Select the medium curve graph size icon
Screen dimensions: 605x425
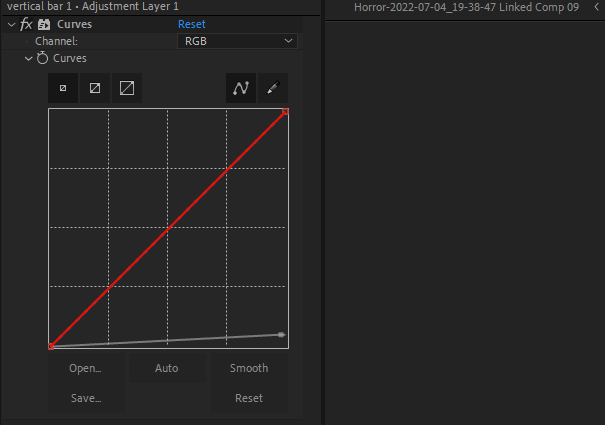(x=95, y=88)
